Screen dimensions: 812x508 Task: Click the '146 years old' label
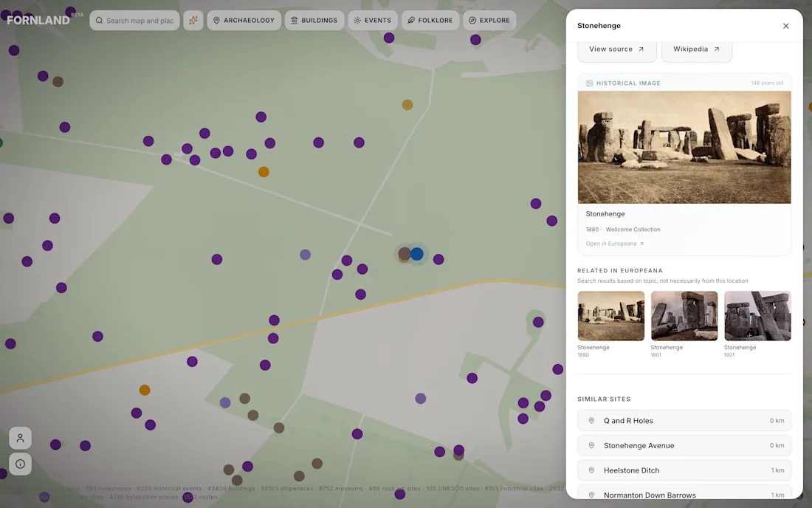(767, 83)
